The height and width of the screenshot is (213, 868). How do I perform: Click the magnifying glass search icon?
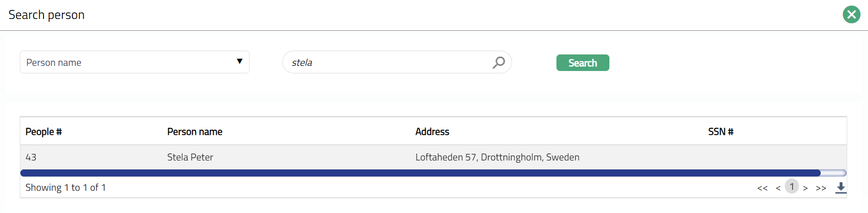tap(499, 62)
